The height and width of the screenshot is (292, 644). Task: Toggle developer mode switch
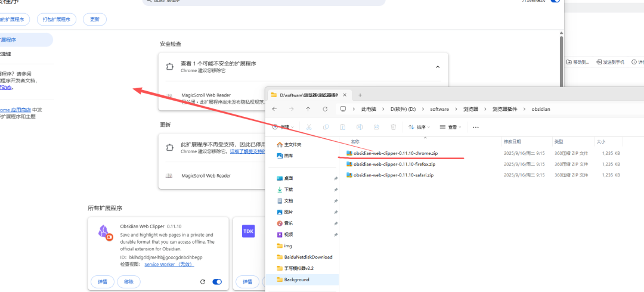coord(555,1)
